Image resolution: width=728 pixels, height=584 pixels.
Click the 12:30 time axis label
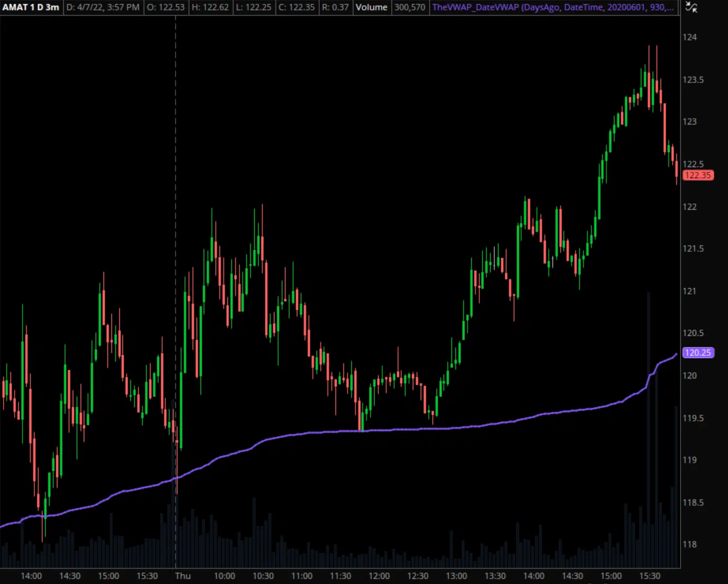tap(418, 576)
